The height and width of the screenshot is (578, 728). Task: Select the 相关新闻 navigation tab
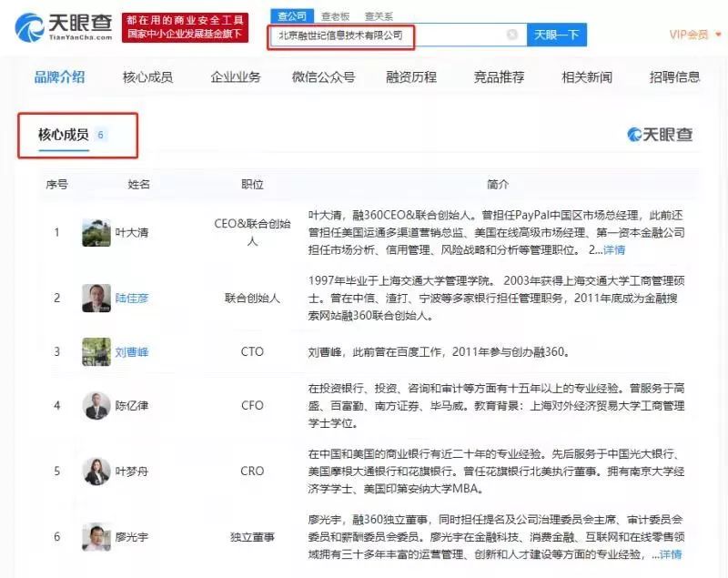point(587,77)
